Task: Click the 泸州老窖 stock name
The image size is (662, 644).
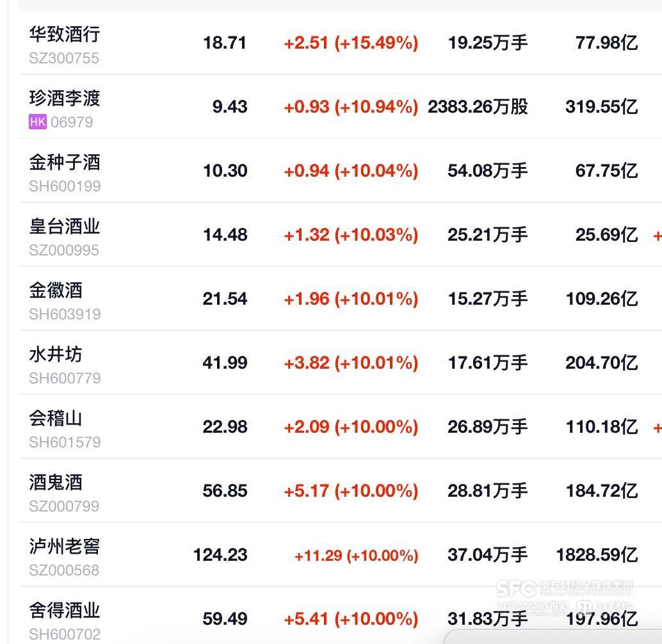Action: [65, 546]
